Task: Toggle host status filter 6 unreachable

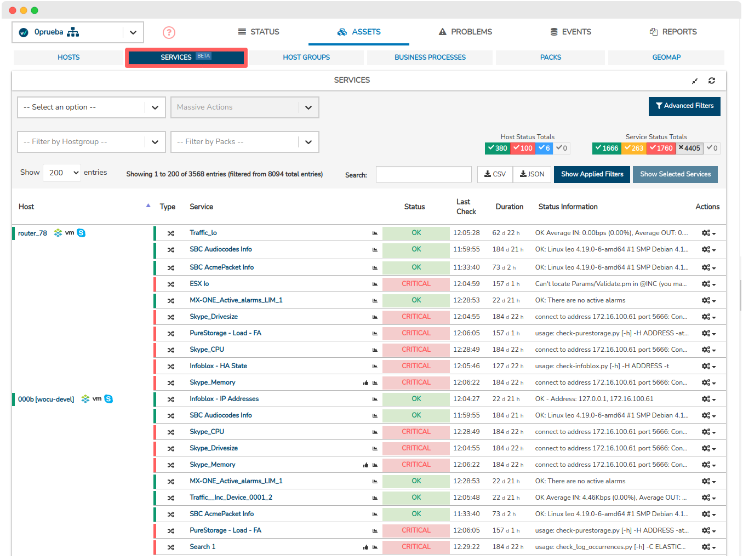Action: tap(544, 148)
